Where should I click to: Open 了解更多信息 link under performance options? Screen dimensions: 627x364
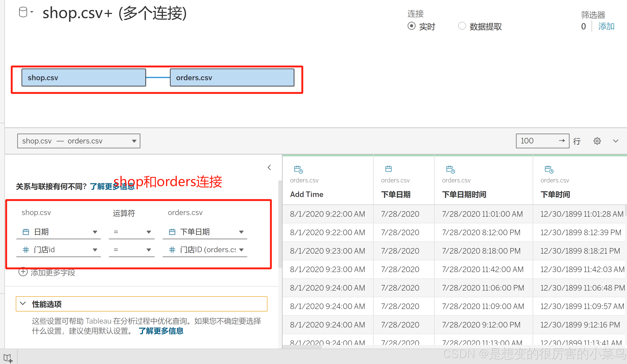pos(161,331)
